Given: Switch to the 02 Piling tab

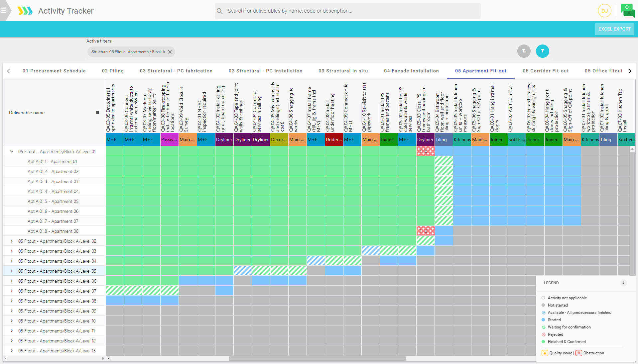Looking at the screenshot, I should [113, 71].
